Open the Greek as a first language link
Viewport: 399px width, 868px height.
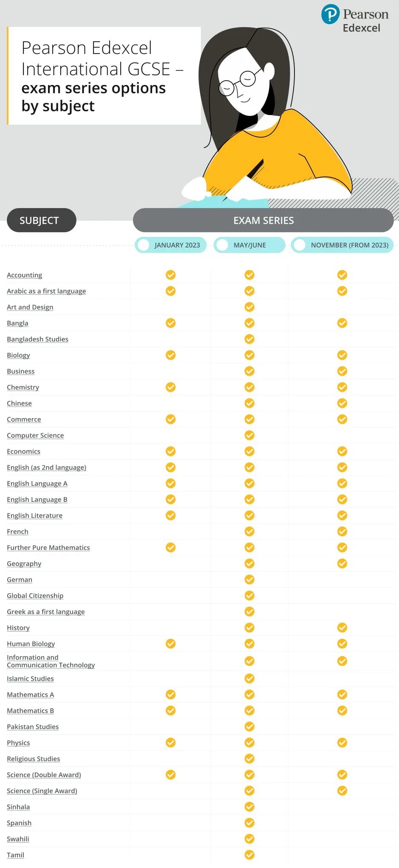point(46,612)
